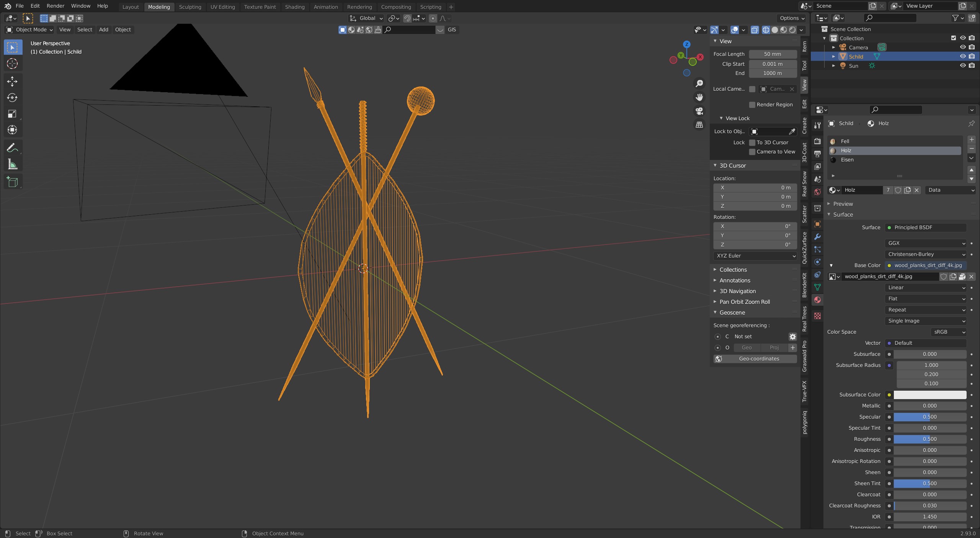Activate the Annotate tool
The height and width of the screenshot is (538, 980).
12,148
